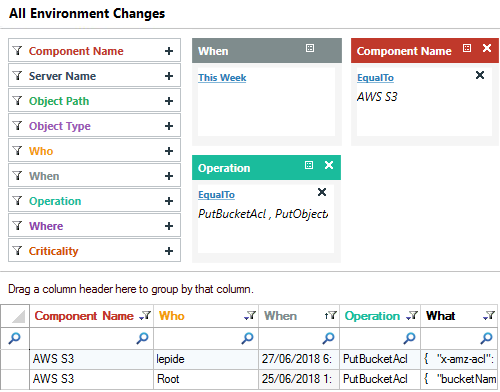Select the Object Type filter item
This screenshot has height=392, width=500.
[x=94, y=125]
